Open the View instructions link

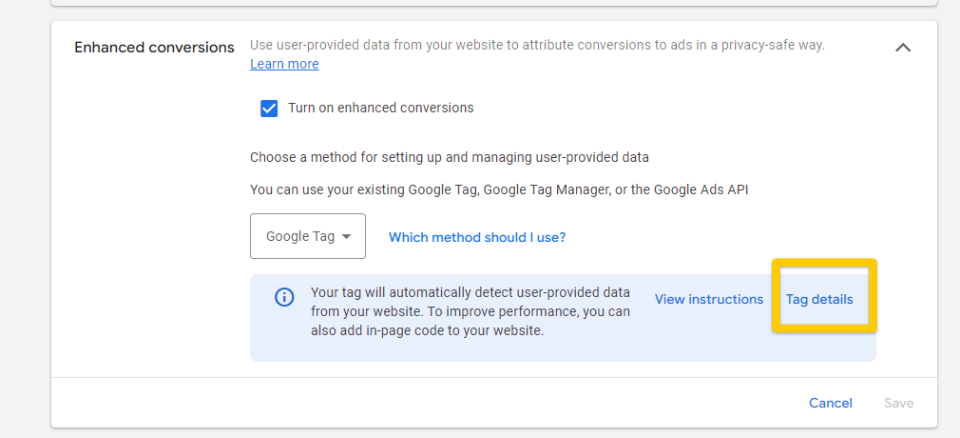pyautogui.click(x=709, y=300)
